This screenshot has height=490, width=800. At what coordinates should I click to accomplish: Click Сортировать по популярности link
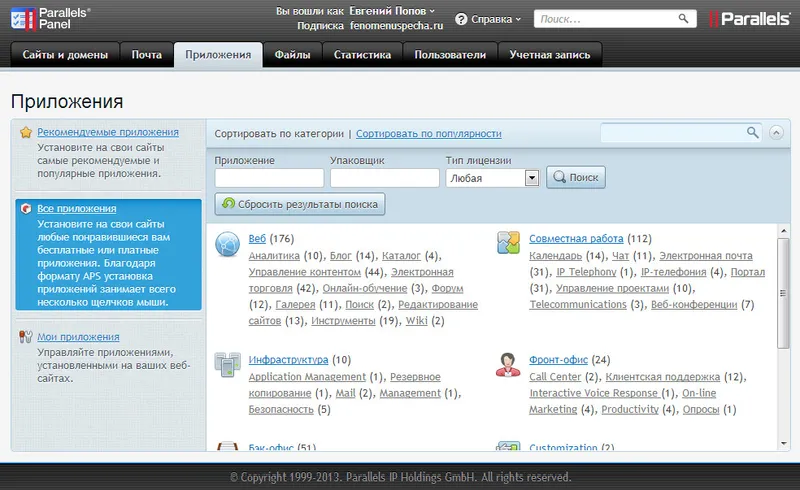[x=429, y=134]
